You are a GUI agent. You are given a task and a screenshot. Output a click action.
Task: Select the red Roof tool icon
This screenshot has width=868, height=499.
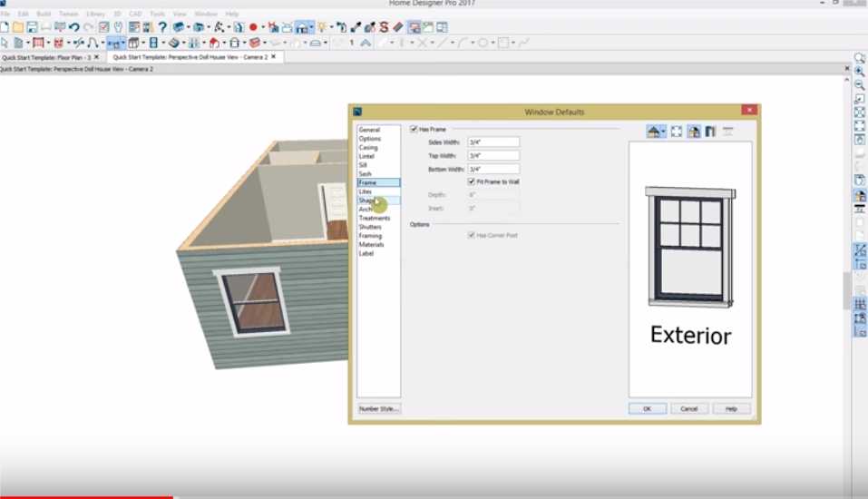(x=213, y=43)
